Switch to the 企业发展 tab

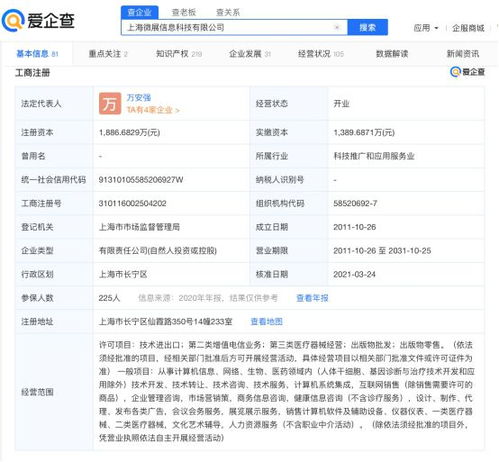[250, 54]
